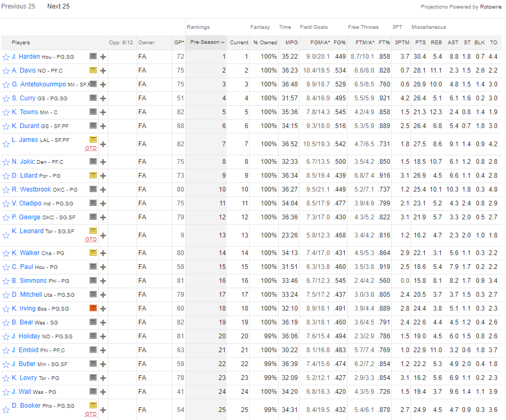
Task: Open G. Antetokounmpo player profile link
Action: coord(46,84)
